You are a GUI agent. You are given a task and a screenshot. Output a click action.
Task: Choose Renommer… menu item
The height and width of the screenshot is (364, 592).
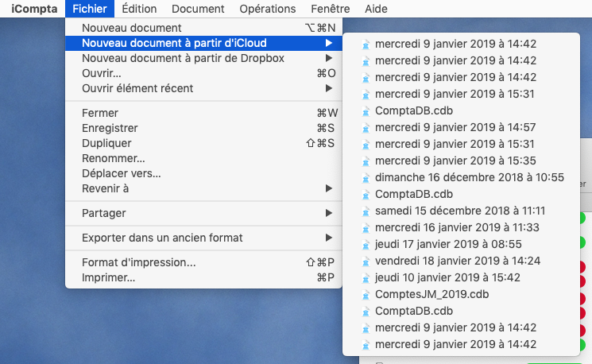pos(203,158)
